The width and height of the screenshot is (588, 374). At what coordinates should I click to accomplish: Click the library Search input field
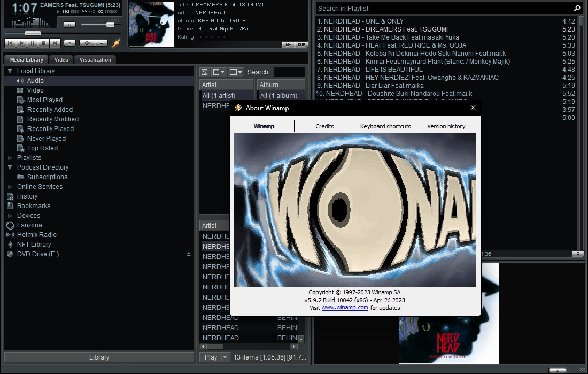tap(289, 72)
